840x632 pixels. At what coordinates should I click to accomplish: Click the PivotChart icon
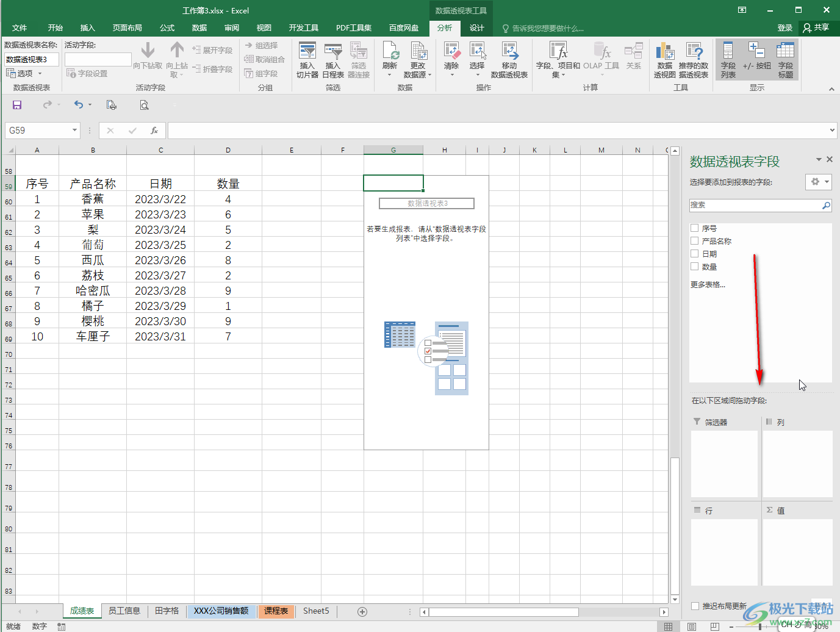tap(664, 51)
